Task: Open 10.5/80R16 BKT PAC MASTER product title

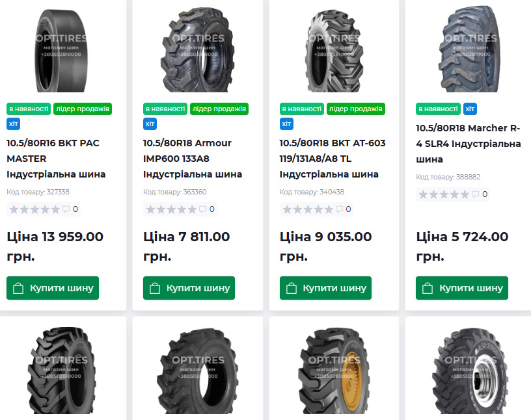Action: coord(56,159)
